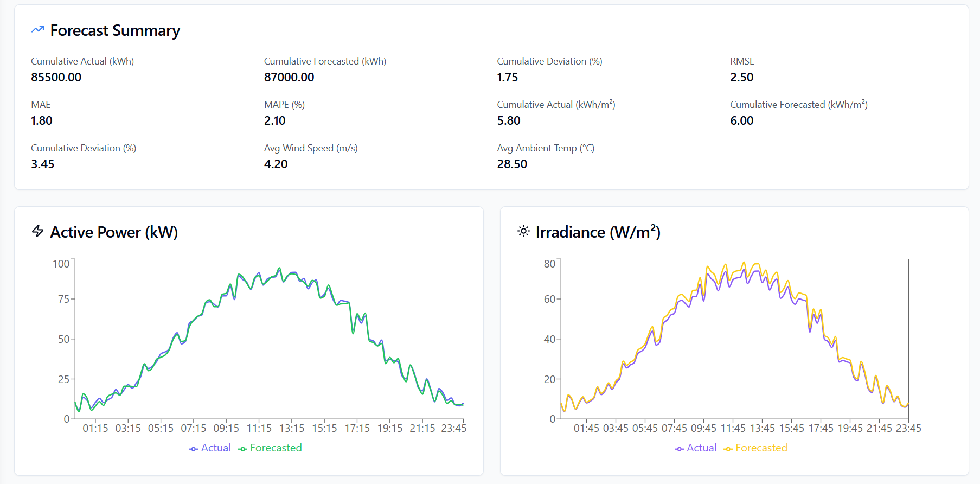The width and height of the screenshot is (980, 484).
Task: Click the "20" y-axis label on Irradiance
Action: point(550,379)
